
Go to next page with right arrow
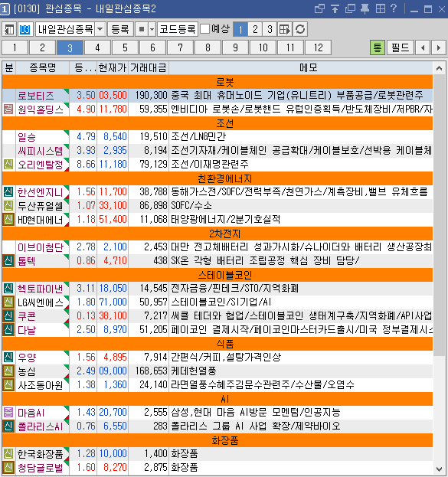point(439,47)
